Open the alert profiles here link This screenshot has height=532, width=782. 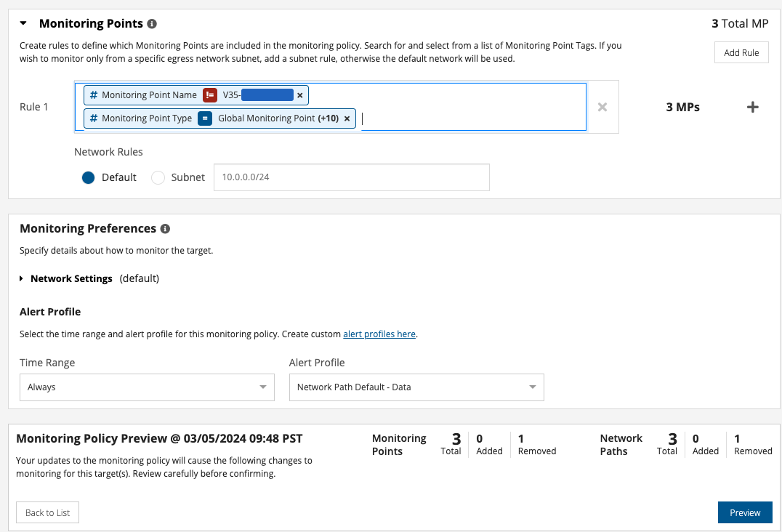click(x=379, y=334)
